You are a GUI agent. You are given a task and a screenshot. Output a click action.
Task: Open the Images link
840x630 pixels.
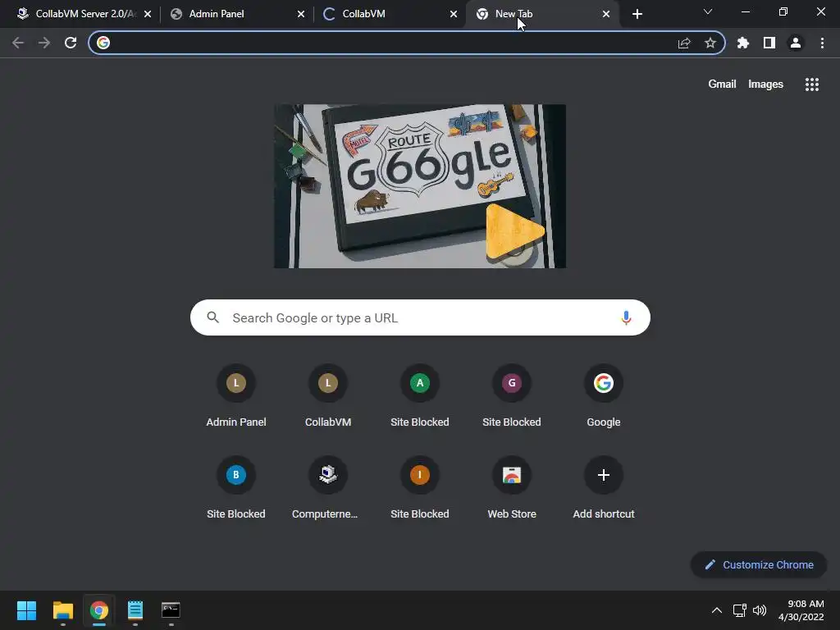point(765,84)
